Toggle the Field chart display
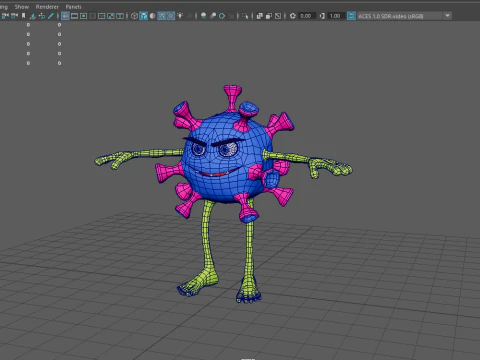 [x=102, y=16]
